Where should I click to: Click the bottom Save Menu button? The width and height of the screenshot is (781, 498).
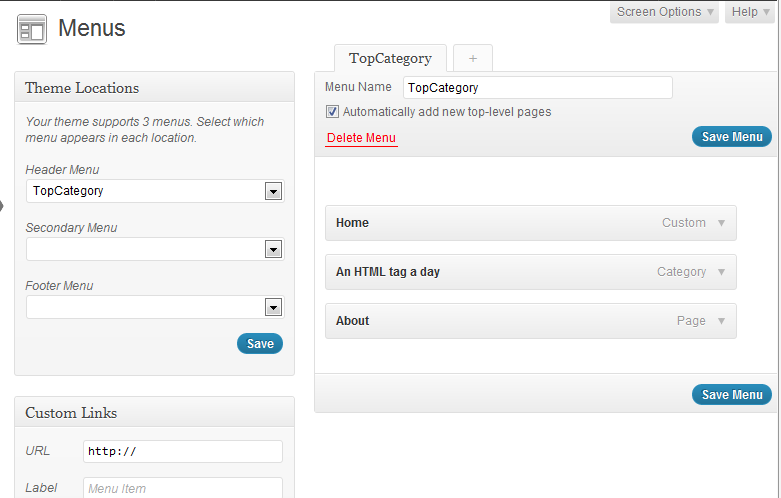(x=732, y=394)
